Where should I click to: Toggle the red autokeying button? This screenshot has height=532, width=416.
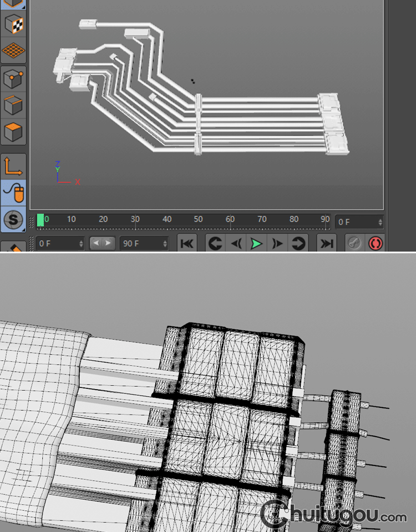376,243
